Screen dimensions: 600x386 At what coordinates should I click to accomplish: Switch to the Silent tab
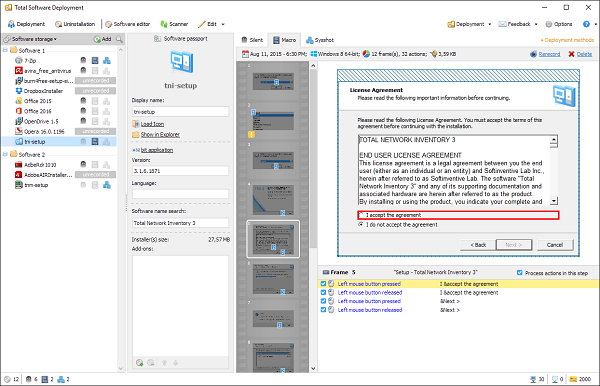point(252,40)
